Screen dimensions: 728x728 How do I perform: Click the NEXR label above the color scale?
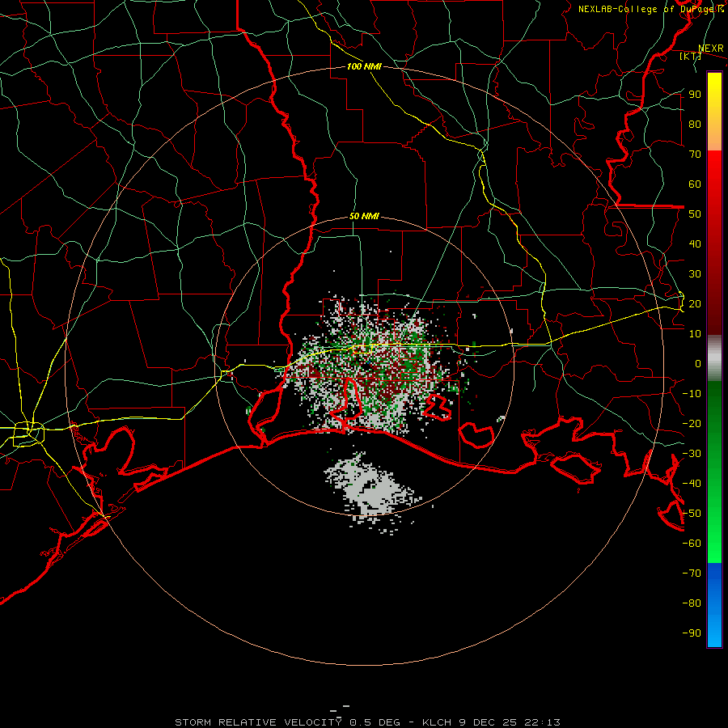(711, 49)
